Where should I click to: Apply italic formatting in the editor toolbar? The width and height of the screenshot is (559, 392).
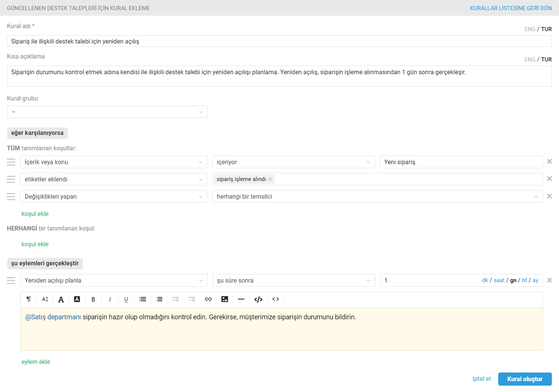(110, 299)
